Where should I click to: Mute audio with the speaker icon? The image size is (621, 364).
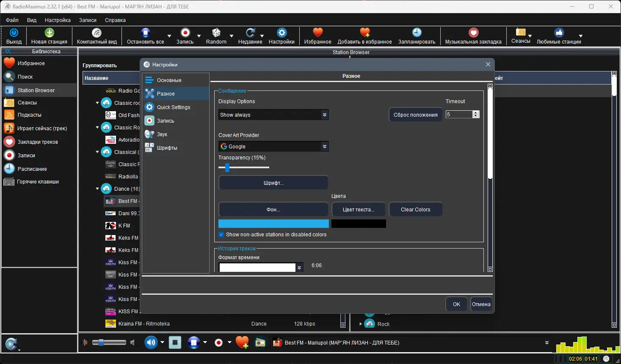tap(151, 342)
